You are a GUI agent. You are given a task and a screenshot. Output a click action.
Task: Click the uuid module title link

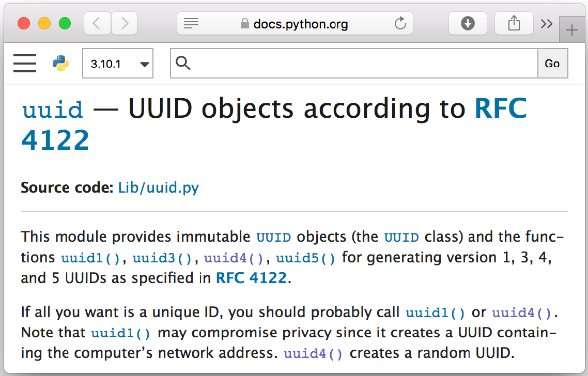(52, 109)
